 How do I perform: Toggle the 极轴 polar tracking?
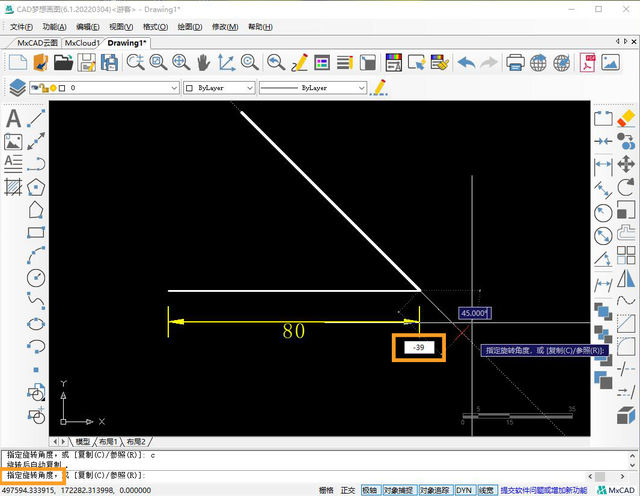coord(371,490)
